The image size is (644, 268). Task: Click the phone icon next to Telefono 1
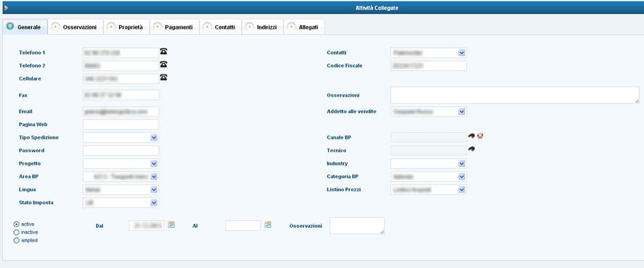[164, 51]
